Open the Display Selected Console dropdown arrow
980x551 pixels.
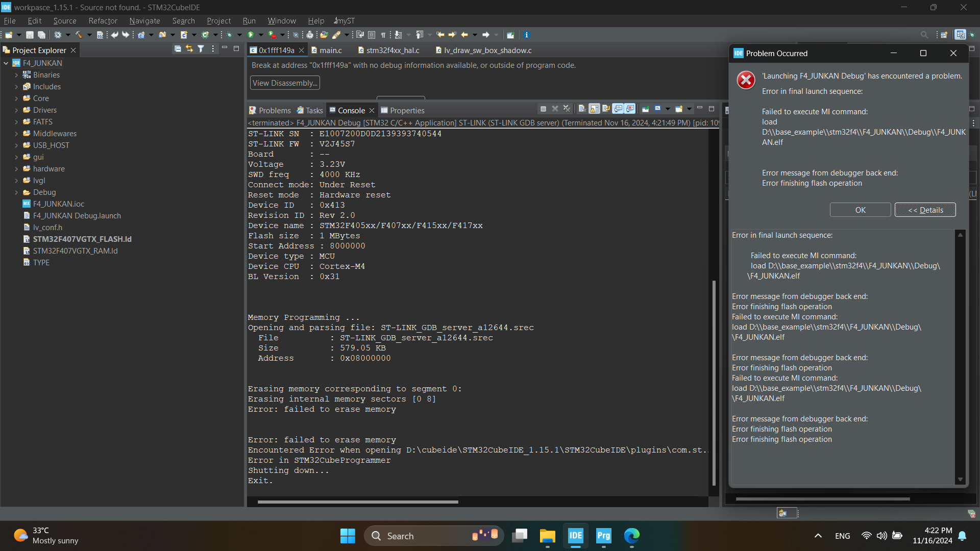click(668, 109)
